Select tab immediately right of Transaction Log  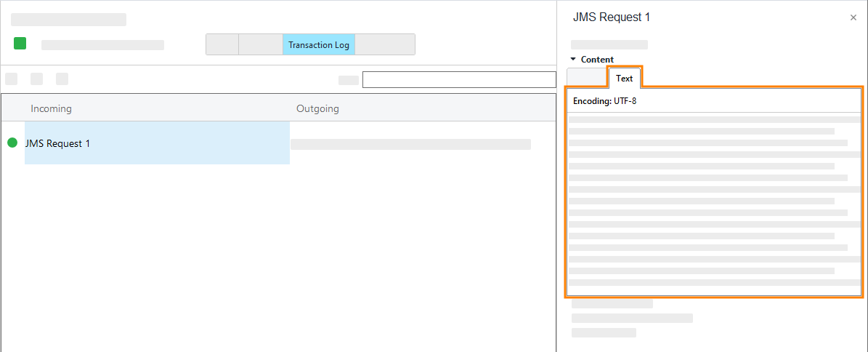click(x=384, y=45)
